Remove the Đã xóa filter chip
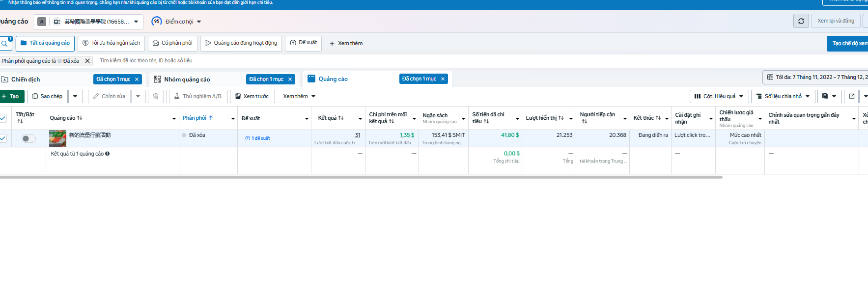The height and width of the screenshot is (291, 868). click(x=87, y=61)
